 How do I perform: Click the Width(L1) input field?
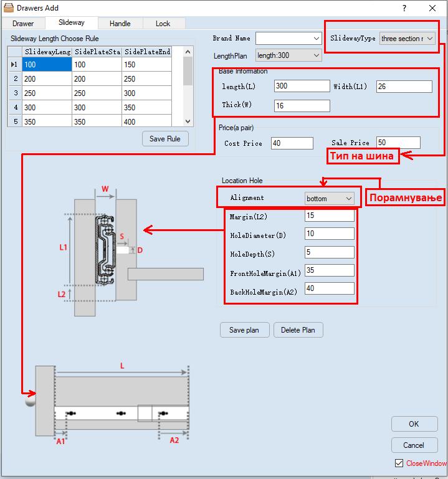pyautogui.click(x=404, y=87)
